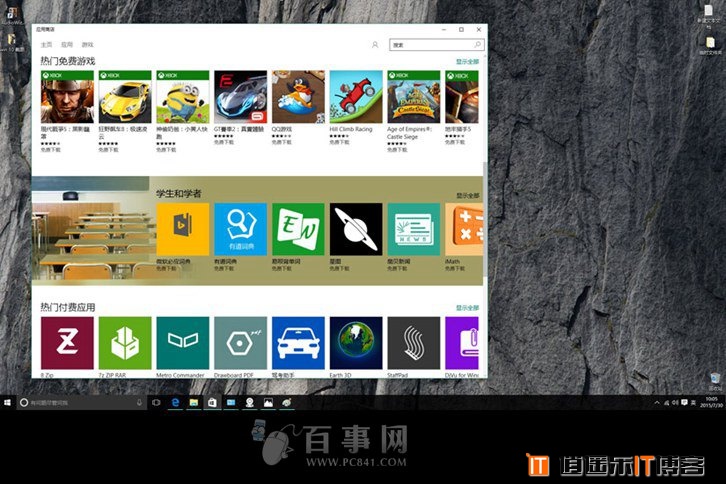Switch to the 游戏 games tab
Image resolution: width=726 pixels, height=484 pixels.
coord(88,45)
